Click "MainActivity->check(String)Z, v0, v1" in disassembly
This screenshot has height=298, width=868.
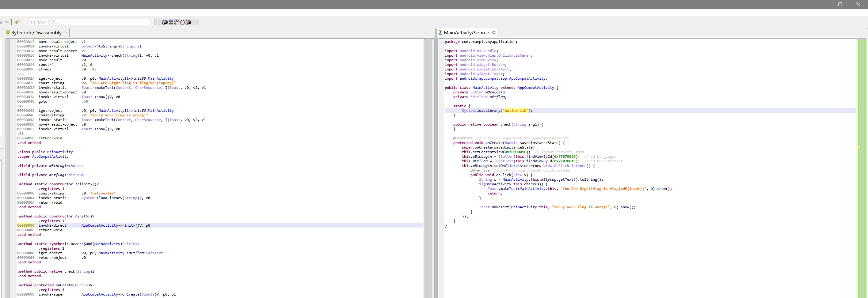120,55
